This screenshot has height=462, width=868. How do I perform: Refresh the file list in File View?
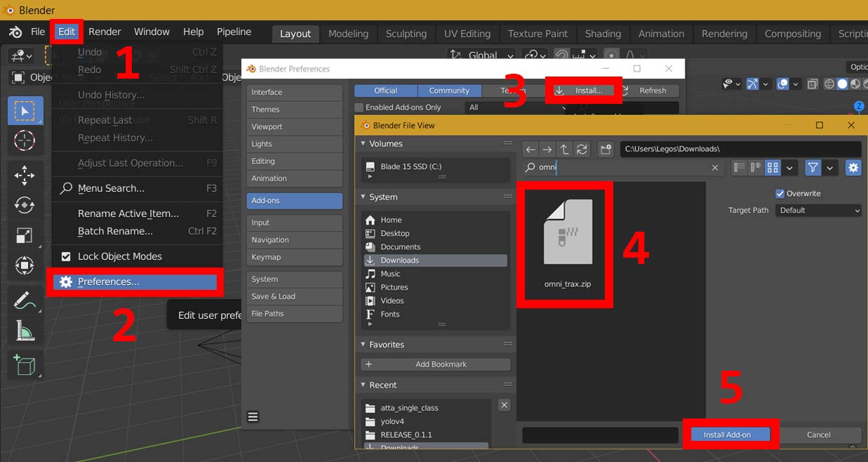click(x=582, y=149)
